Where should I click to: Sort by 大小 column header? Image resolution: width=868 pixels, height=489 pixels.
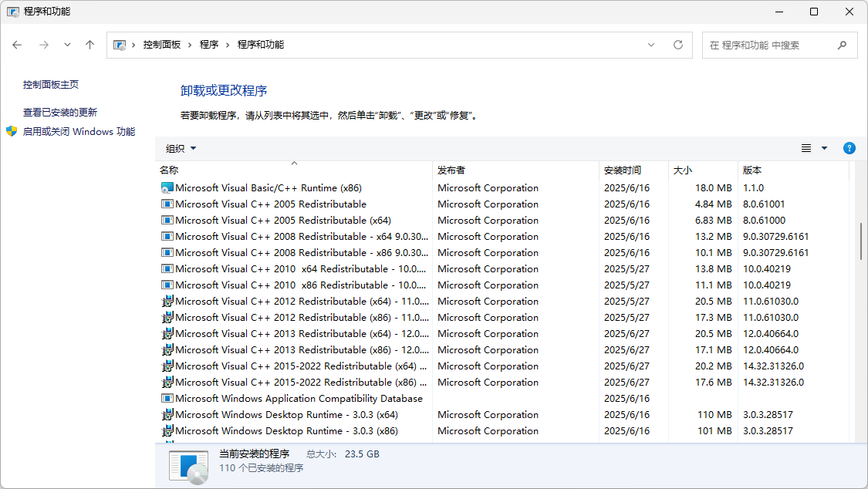703,170
